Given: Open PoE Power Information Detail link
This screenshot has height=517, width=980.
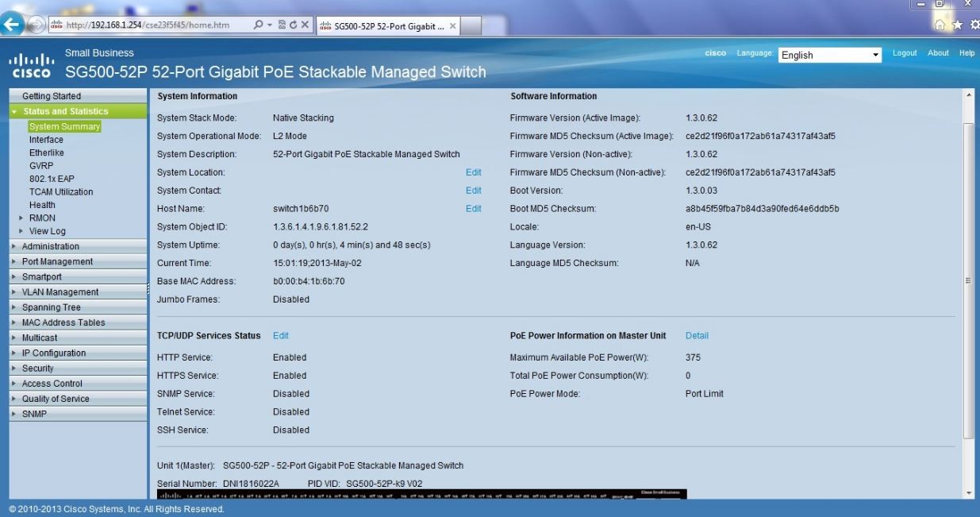Looking at the screenshot, I should [x=697, y=336].
